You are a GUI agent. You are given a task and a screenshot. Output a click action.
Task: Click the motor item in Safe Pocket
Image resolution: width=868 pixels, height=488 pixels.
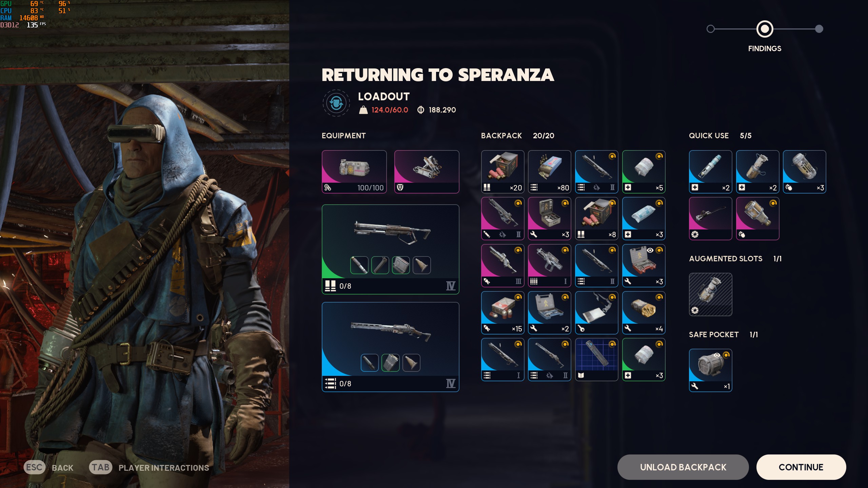pos(710,370)
